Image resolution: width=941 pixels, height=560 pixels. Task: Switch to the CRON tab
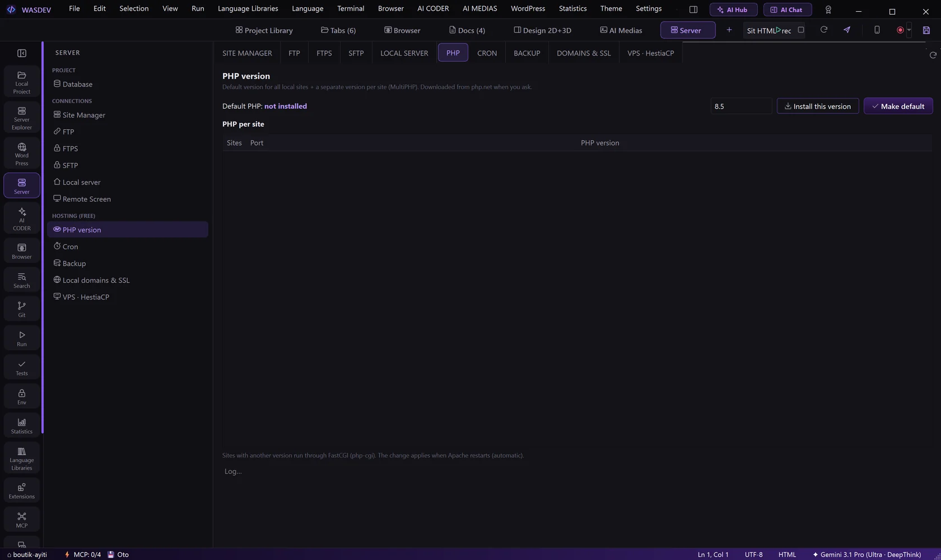[x=487, y=53]
